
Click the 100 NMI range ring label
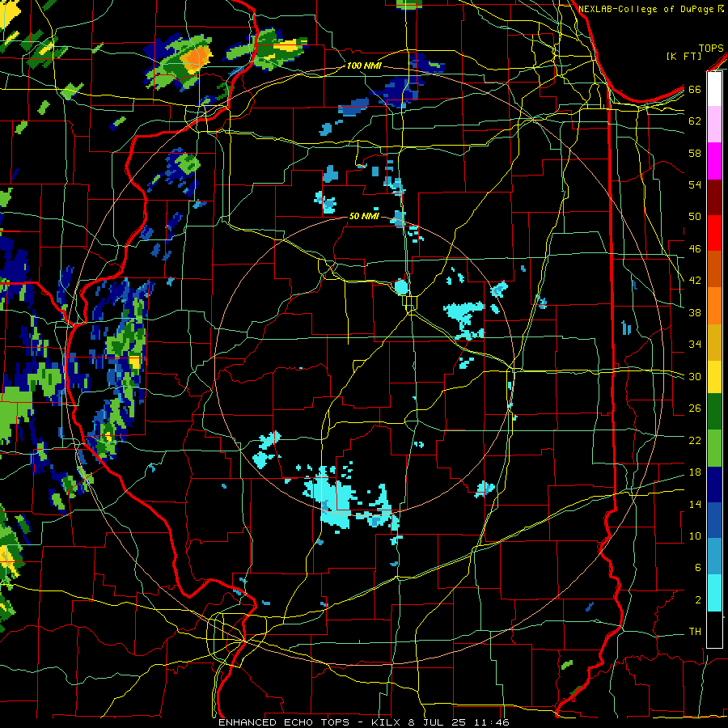(x=364, y=66)
